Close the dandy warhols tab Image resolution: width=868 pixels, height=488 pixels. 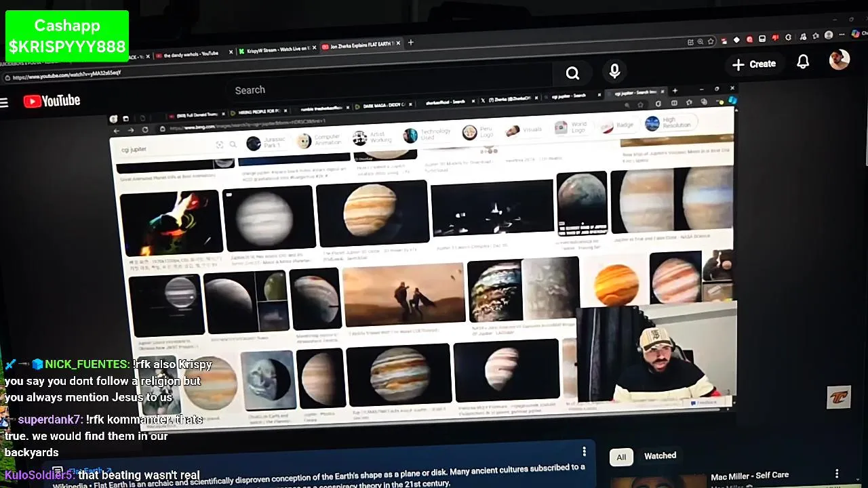click(231, 52)
